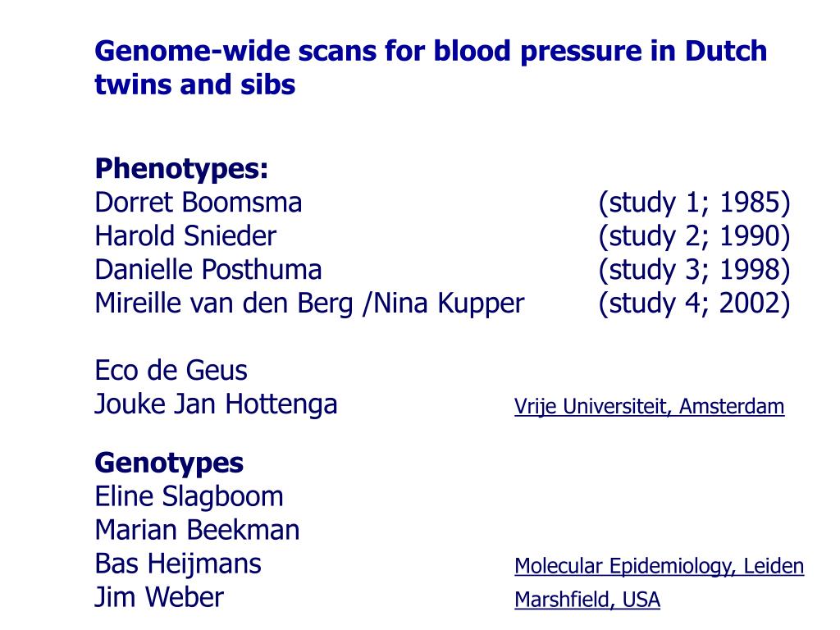This screenshot has height=630, width=840.
Task: Click the text (study 3; 1998)
Action: 694,271
